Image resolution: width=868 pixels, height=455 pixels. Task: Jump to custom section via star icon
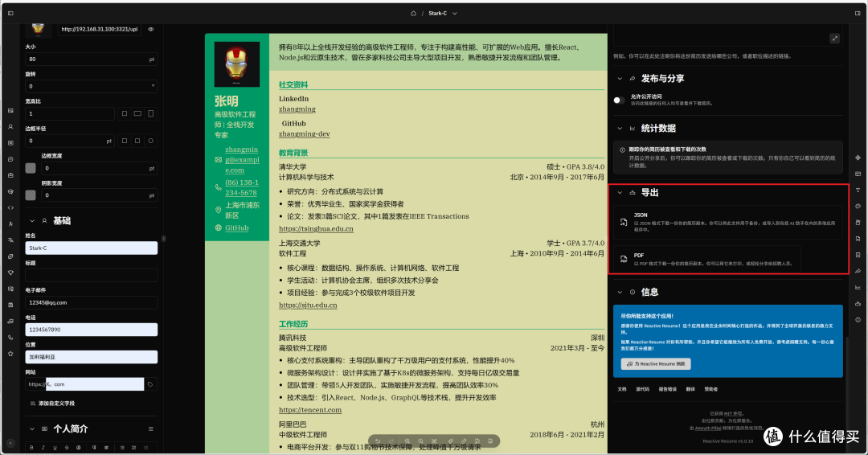pos(10,353)
